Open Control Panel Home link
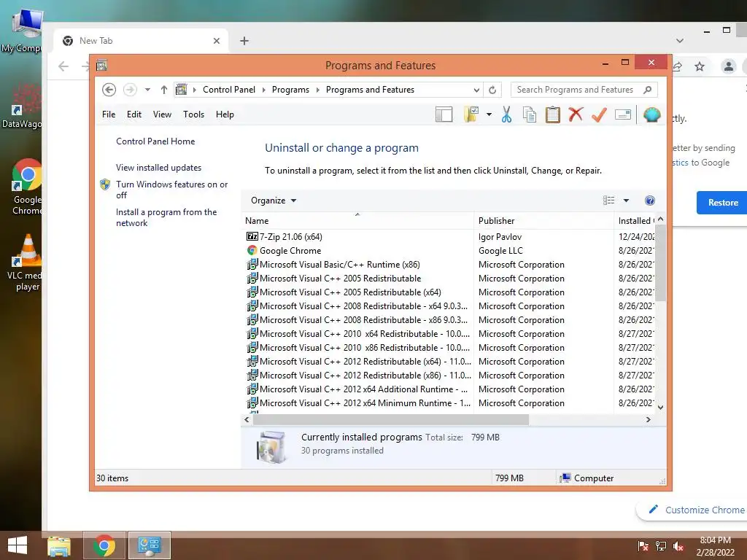This screenshot has width=747, height=560. [155, 141]
